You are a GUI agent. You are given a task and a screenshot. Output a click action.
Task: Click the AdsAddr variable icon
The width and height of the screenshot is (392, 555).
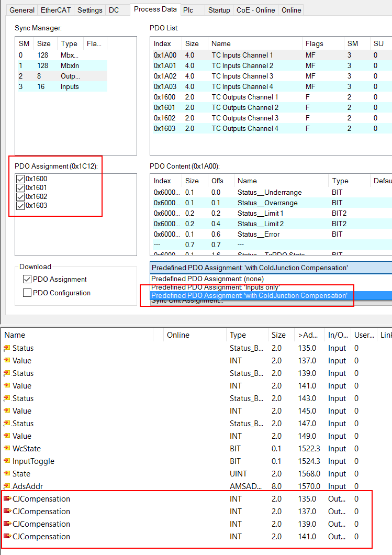(7, 486)
